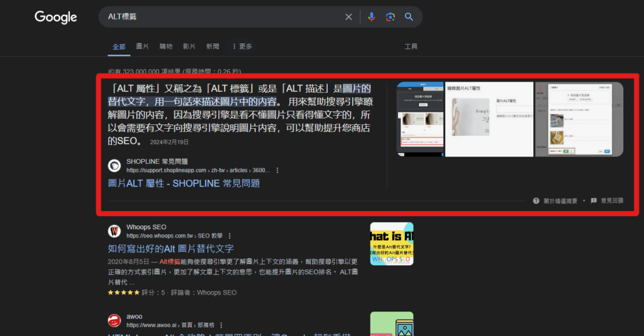Send feedback via 意見回饋 link
This screenshot has width=644, height=336.
(612, 200)
